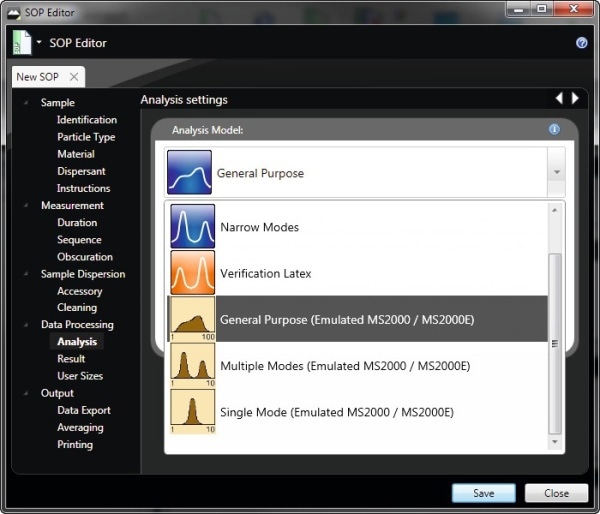Click the Verification Latex orange icon
The image size is (600, 514).
pos(192,273)
